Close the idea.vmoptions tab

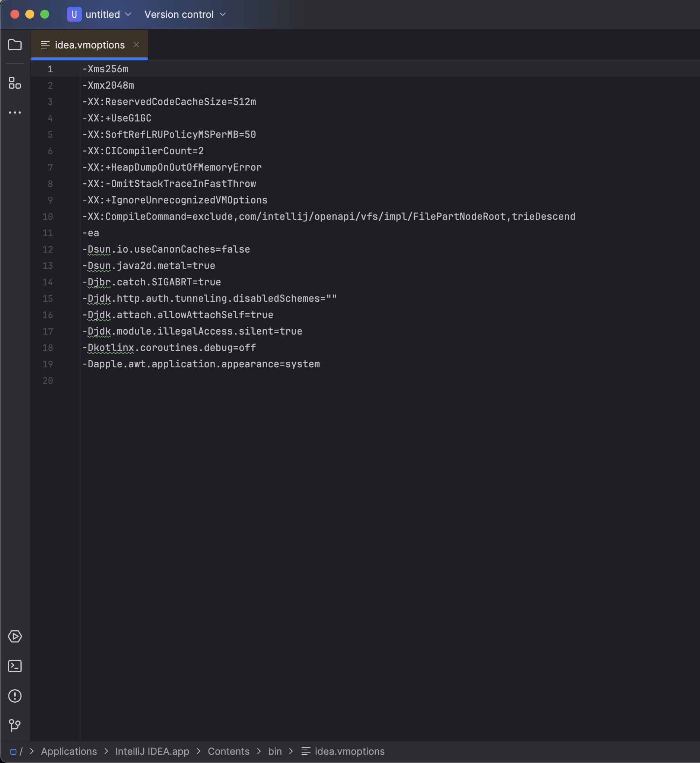[136, 45]
